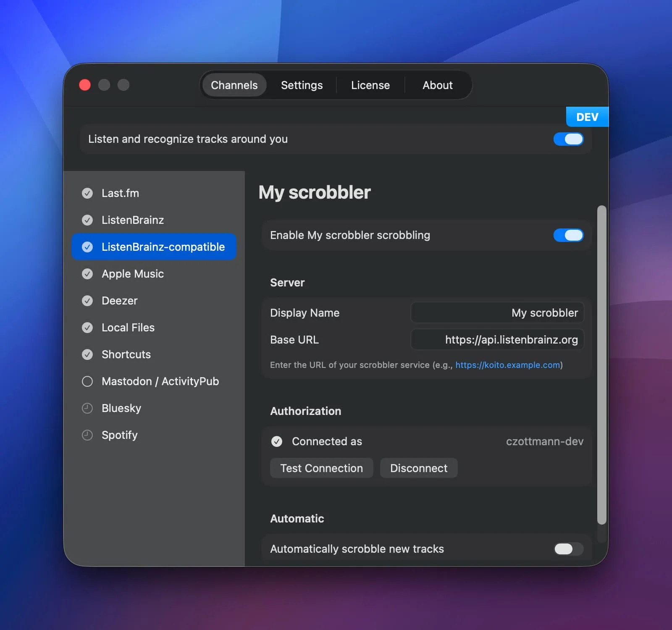Enable automatically scrobble new tracks
The image size is (672, 630).
pyautogui.click(x=568, y=549)
